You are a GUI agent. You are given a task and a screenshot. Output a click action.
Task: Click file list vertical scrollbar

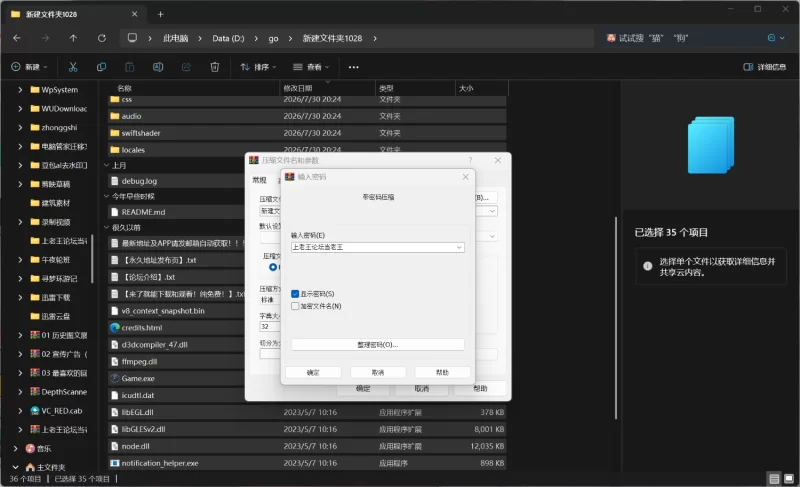[x=616, y=318]
